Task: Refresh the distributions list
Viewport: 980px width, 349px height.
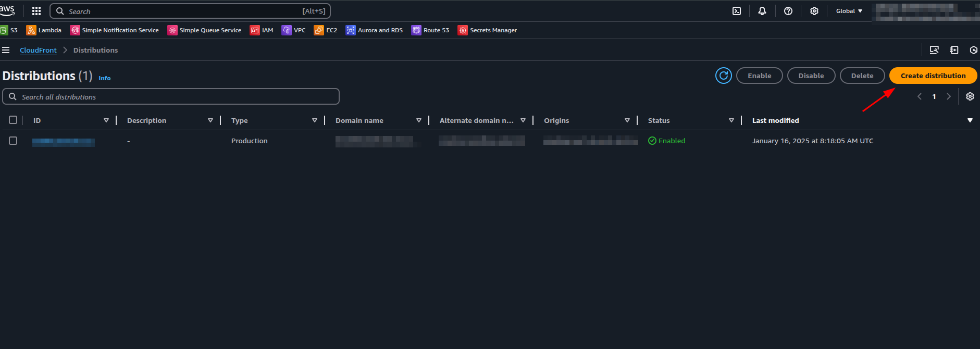Action: 724,76
